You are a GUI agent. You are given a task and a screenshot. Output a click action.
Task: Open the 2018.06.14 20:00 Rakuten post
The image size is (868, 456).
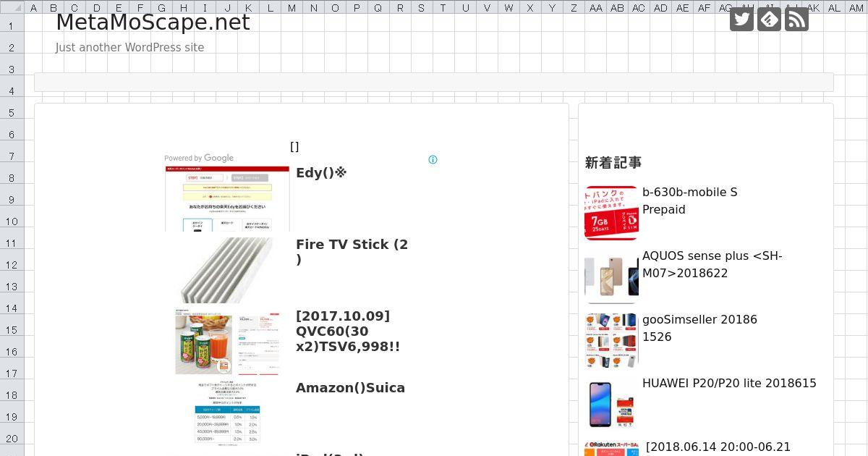(718, 447)
